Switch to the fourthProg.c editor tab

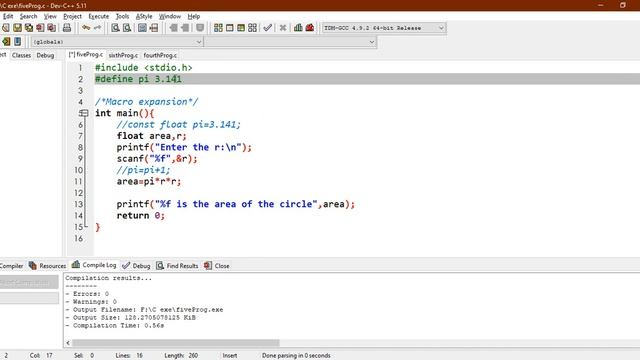(160, 55)
